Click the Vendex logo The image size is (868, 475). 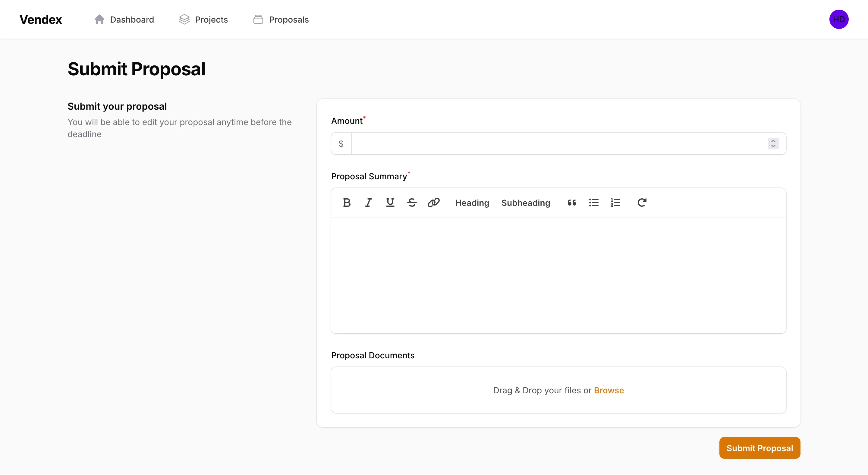tap(41, 20)
